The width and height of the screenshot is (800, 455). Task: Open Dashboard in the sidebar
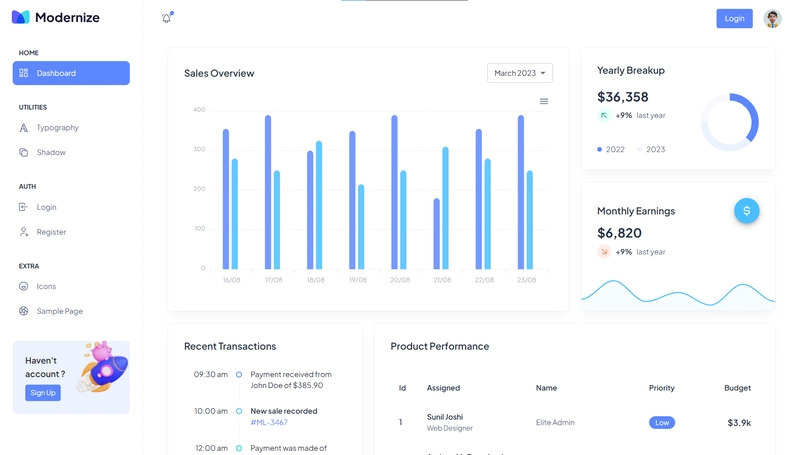[x=71, y=73]
